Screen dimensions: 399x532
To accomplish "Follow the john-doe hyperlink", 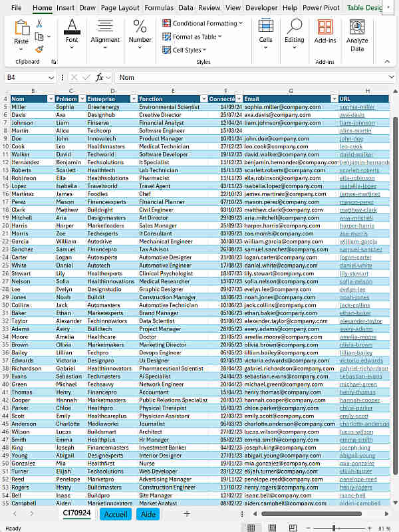I will 351,139.
